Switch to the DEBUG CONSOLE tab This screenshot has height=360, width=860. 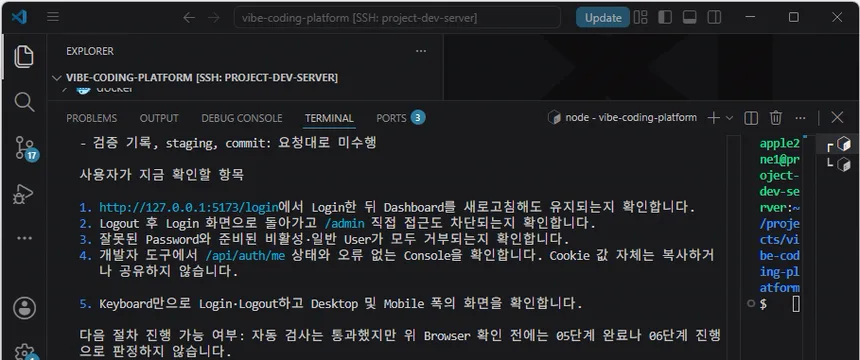(x=242, y=118)
